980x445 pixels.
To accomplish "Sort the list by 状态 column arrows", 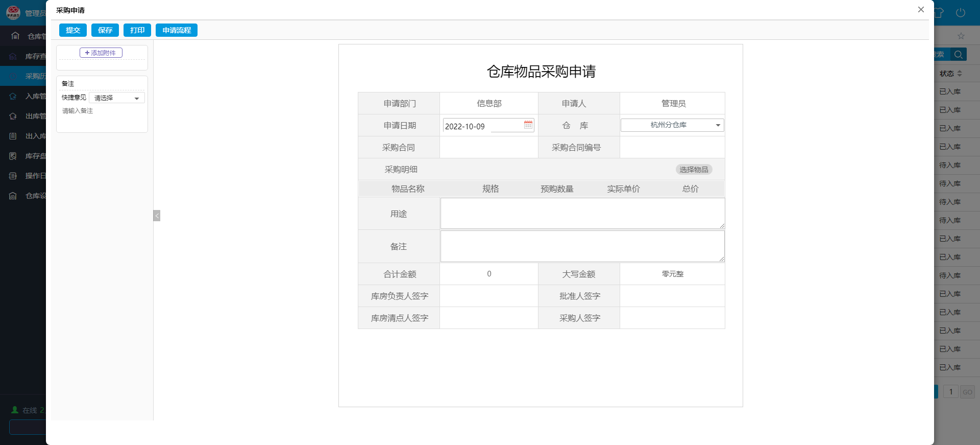I will click(960, 74).
